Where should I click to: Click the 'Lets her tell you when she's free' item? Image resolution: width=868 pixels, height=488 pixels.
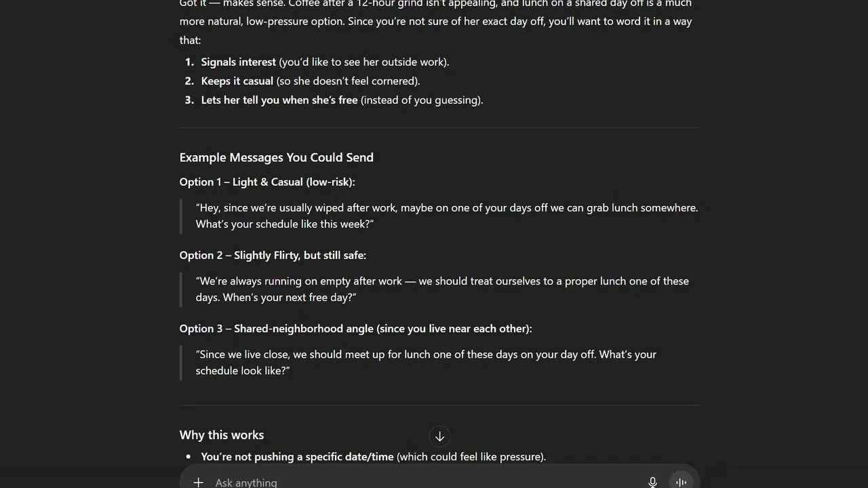tap(342, 100)
